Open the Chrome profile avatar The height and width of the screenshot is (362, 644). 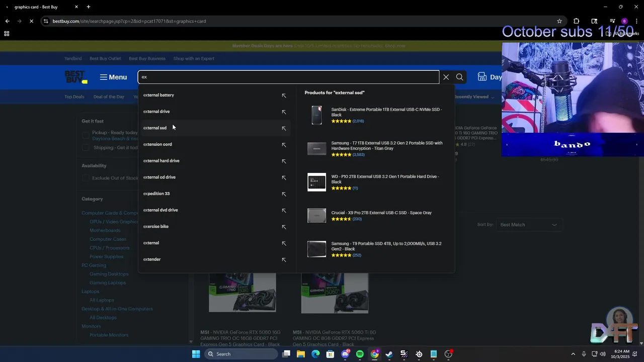click(x=624, y=21)
